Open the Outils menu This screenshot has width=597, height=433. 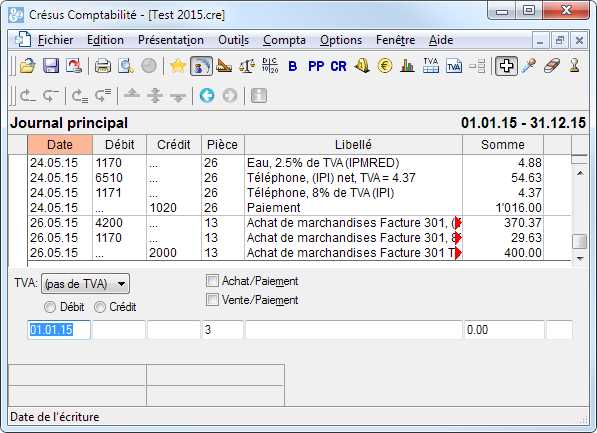[233, 40]
